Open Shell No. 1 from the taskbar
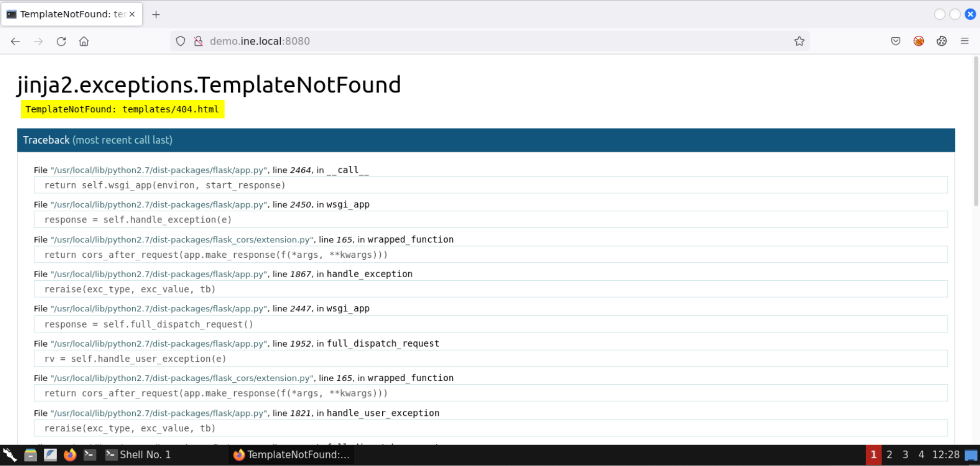Image resolution: width=980 pixels, height=466 pixels. 138,455
